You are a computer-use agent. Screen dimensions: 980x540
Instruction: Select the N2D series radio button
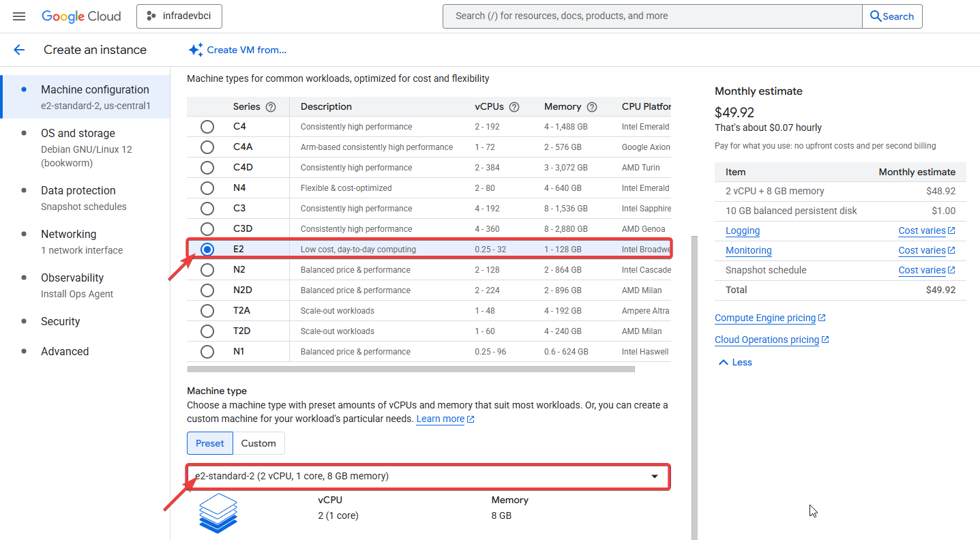click(x=207, y=290)
